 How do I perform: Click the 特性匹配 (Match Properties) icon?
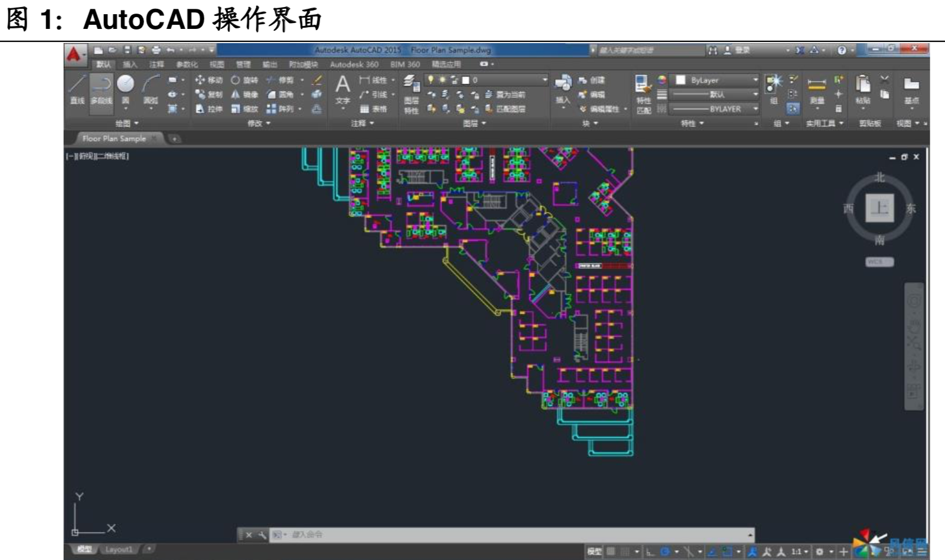pos(642,89)
